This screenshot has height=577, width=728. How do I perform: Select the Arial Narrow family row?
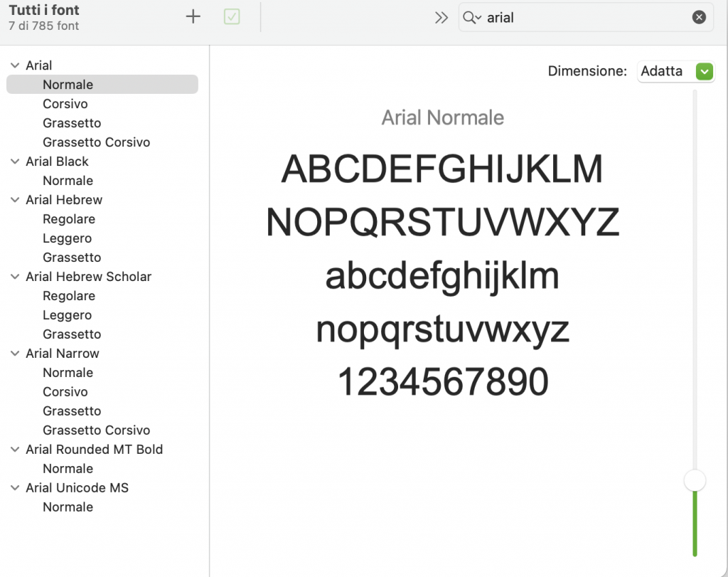(x=102, y=354)
